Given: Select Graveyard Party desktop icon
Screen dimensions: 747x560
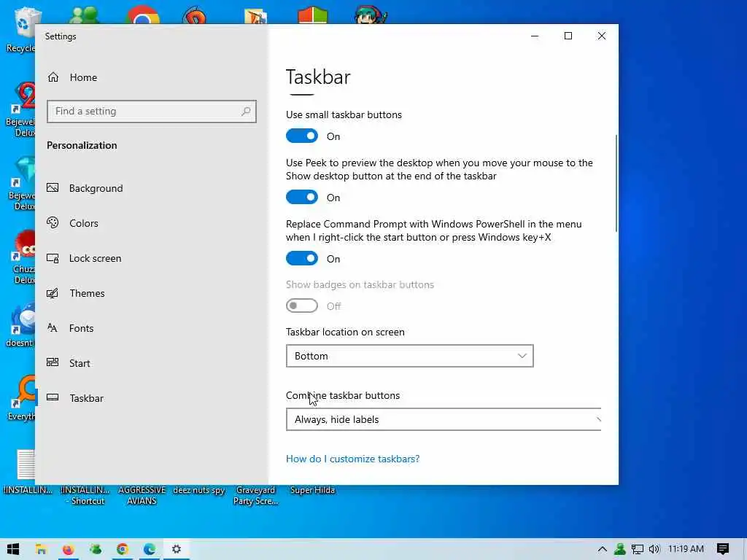Looking at the screenshot, I should 255,495.
